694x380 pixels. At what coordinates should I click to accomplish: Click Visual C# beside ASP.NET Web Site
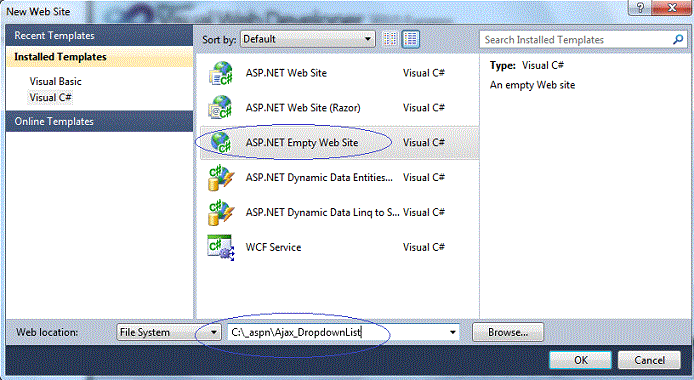[424, 73]
